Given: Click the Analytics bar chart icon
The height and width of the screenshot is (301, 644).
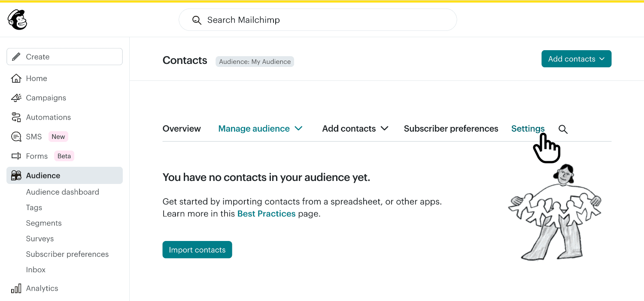Looking at the screenshot, I should (16, 288).
